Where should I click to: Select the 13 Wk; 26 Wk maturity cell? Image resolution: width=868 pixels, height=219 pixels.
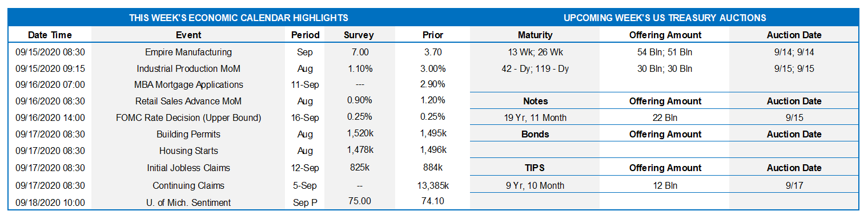(x=535, y=52)
